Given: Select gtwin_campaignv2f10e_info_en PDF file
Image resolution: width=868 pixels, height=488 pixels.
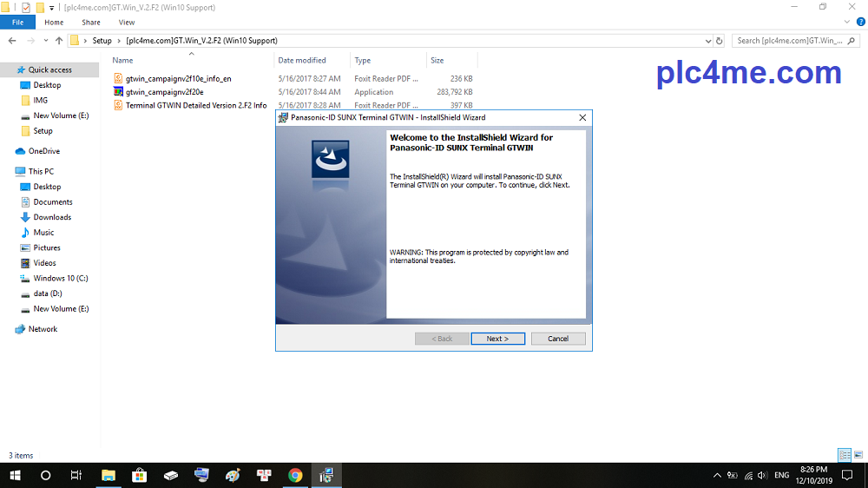Looking at the screenshot, I should pyautogui.click(x=178, y=79).
